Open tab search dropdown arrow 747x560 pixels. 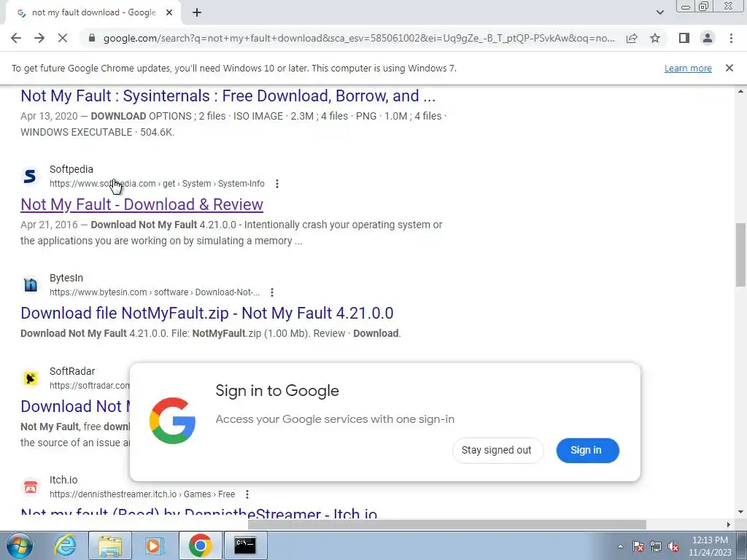pos(659,13)
